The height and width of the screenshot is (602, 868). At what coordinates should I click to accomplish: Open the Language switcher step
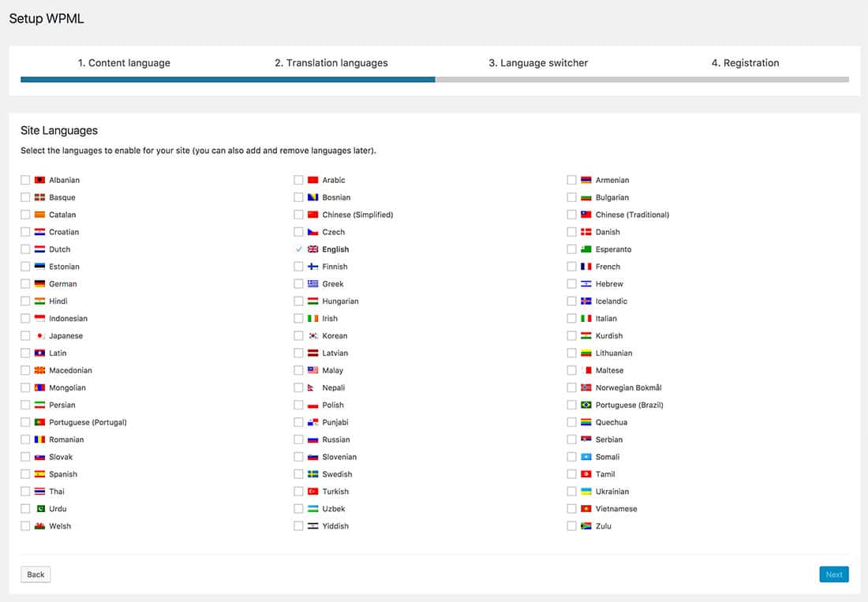[538, 63]
